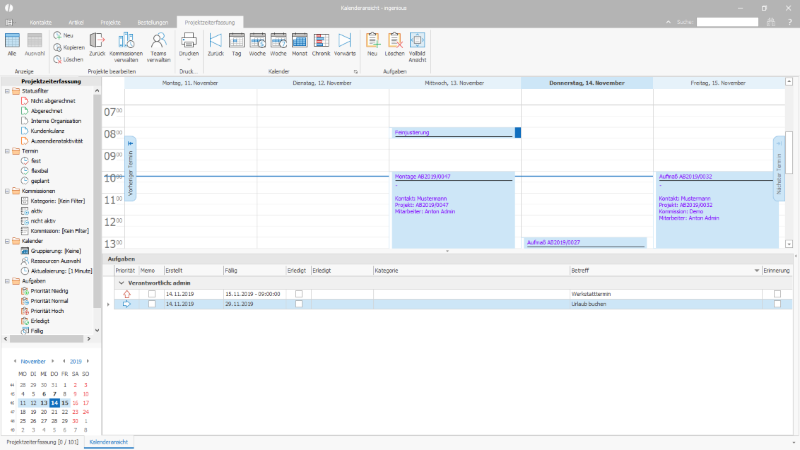The image size is (800, 450).
Task: Click the Suche input field
Action: click(728, 22)
